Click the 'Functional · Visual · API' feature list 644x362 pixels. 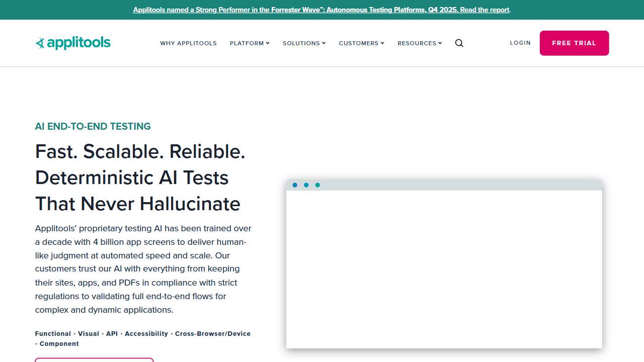click(142, 334)
